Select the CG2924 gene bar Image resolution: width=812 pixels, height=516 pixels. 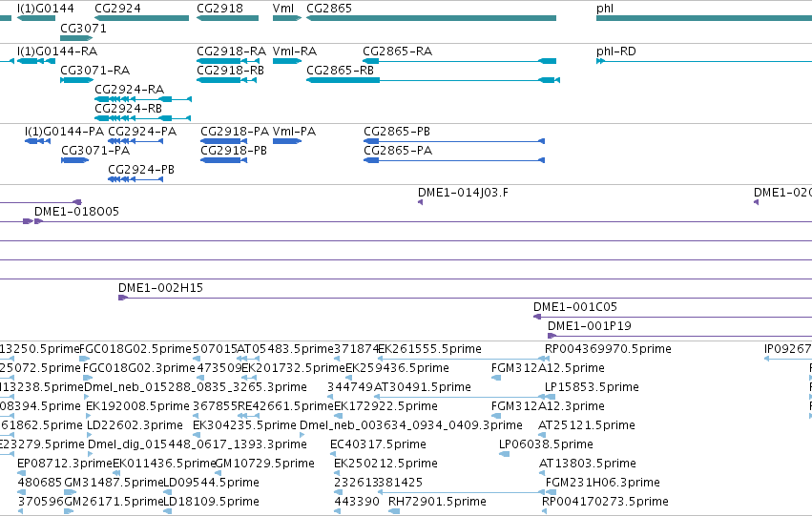click(x=141, y=18)
